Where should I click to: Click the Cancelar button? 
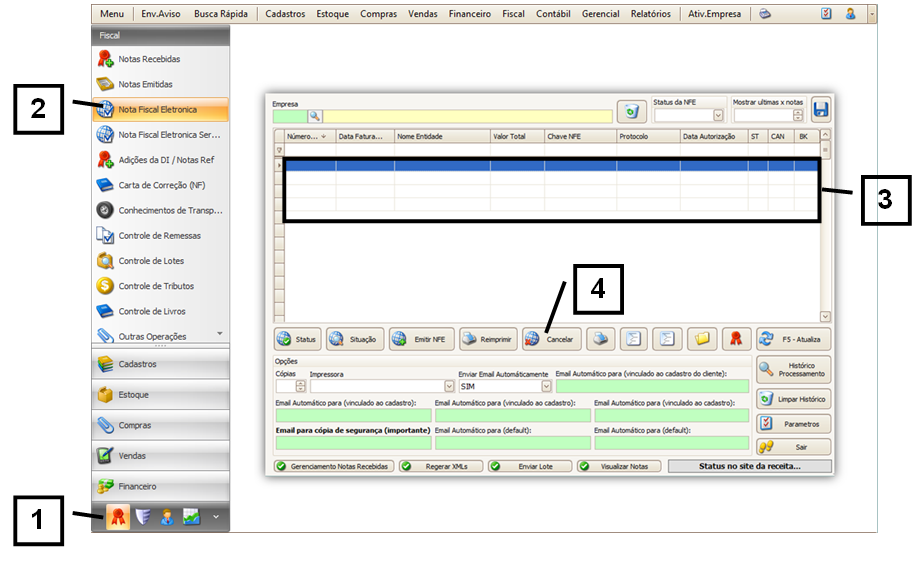click(x=550, y=339)
